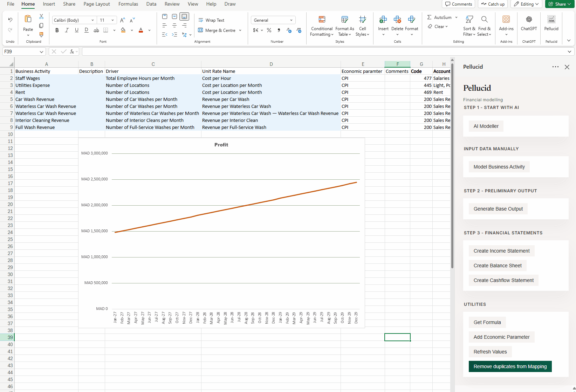The image size is (576, 392).
Task: Click Generate Base Output button
Action: click(x=498, y=209)
